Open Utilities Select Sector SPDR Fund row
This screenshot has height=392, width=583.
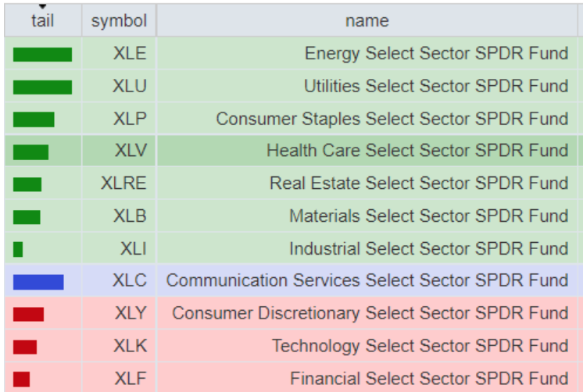pyautogui.click(x=436, y=87)
